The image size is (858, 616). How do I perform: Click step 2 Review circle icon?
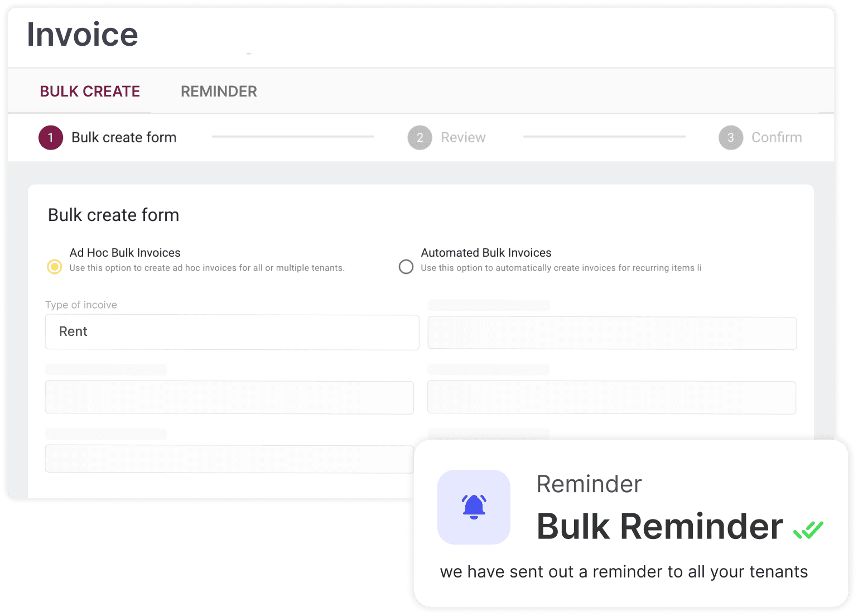pos(420,138)
